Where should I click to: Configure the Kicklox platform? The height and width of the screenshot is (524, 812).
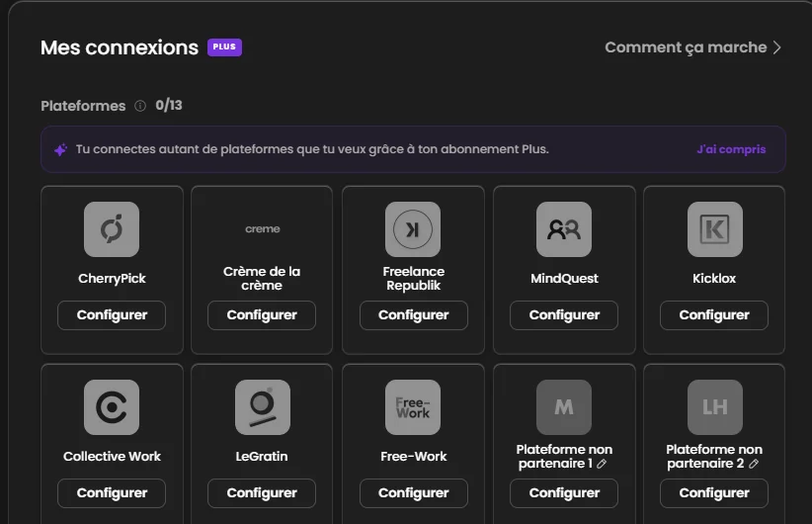pyautogui.click(x=714, y=315)
